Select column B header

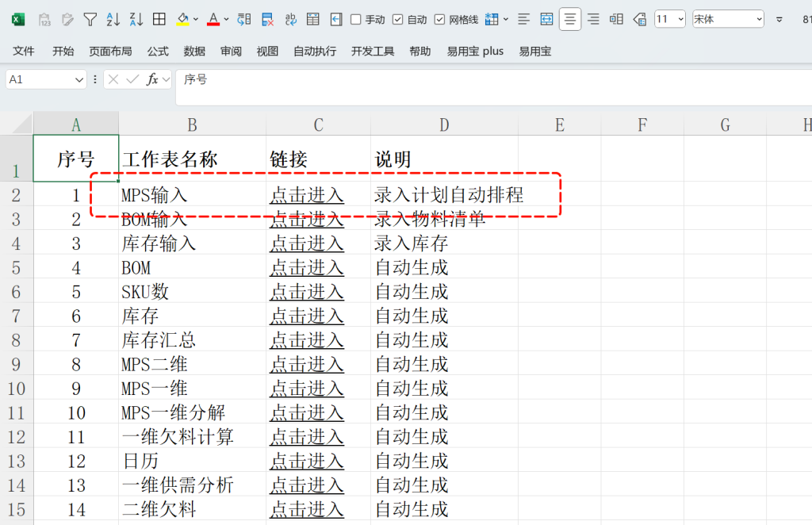(192, 125)
